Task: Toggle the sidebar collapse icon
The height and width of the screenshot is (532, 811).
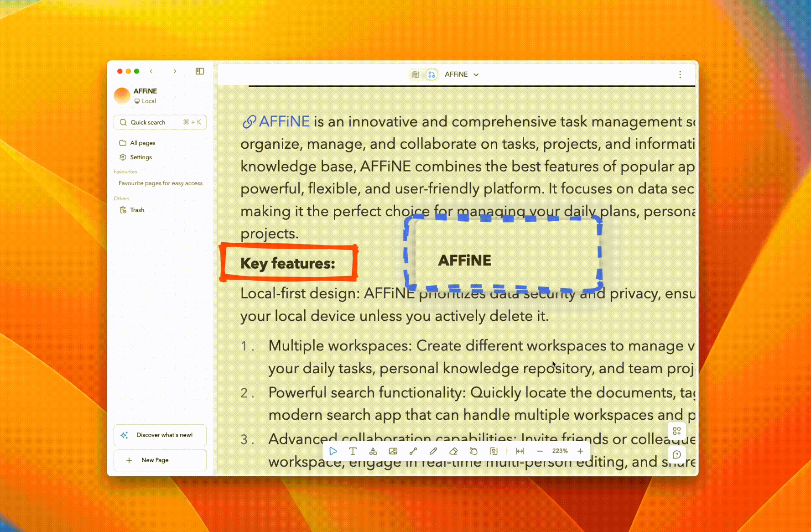Action: coord(200,71)
